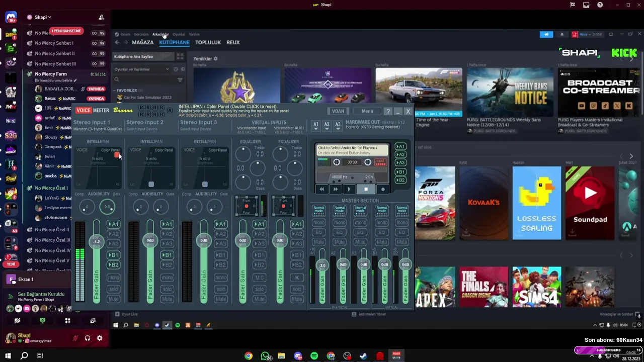Enable EQ on master bus A1
The width and height of the screenshot is (644, 362).
click(319, 232)
